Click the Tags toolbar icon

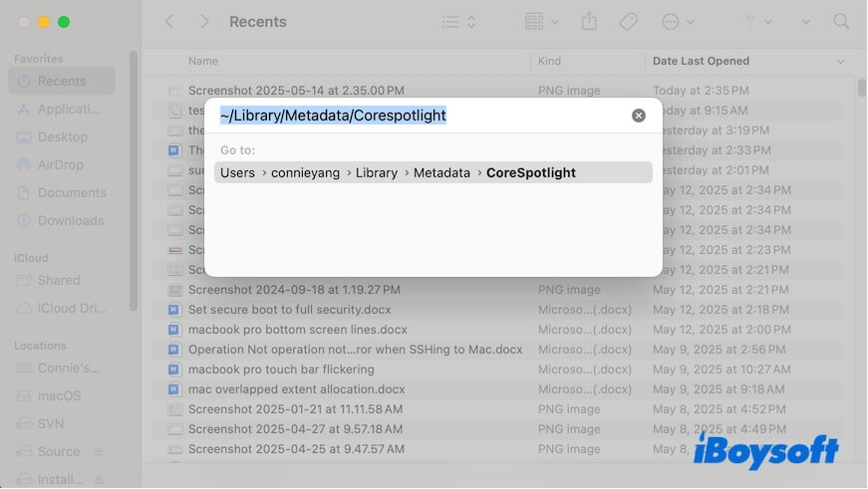point(628,21)
